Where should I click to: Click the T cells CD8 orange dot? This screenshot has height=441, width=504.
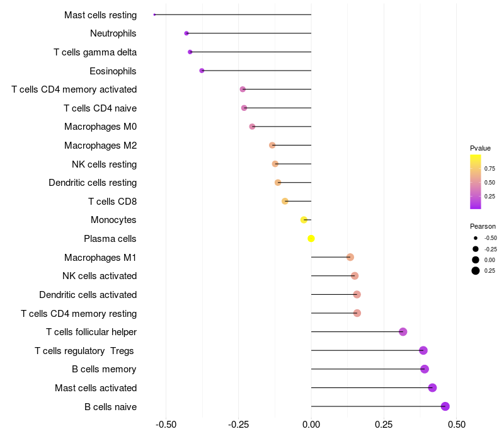click(x=285, y=201)
